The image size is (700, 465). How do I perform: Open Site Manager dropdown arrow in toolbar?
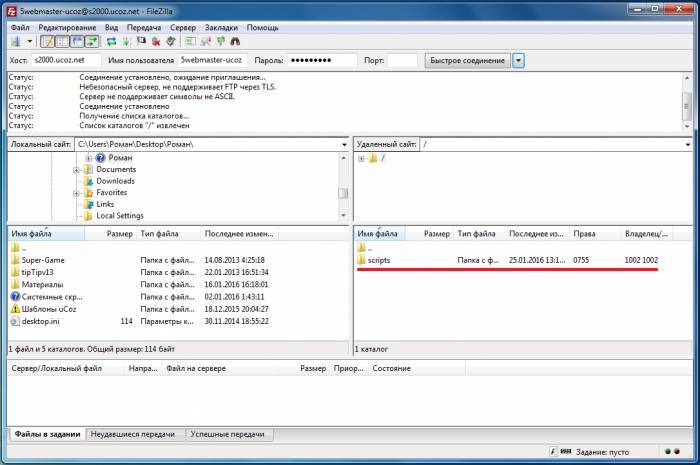29,42
